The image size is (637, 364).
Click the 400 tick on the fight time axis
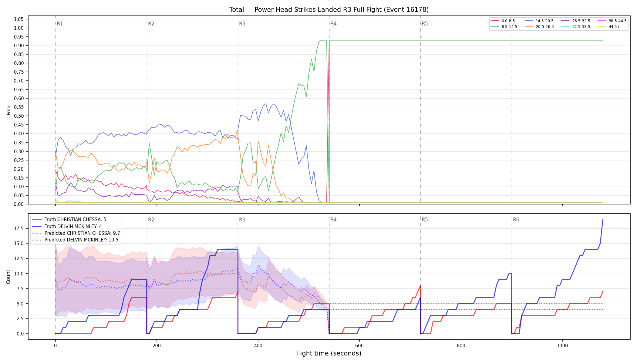(x=258, y=345)
